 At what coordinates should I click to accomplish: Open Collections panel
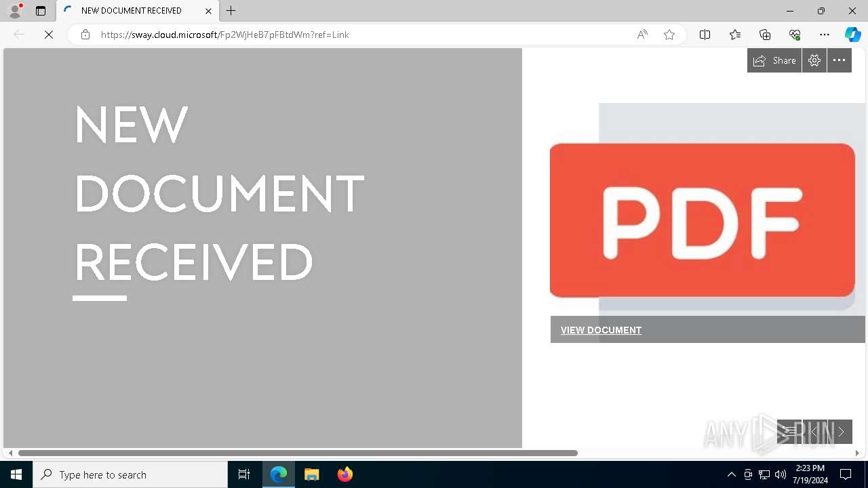pos(765,35)
